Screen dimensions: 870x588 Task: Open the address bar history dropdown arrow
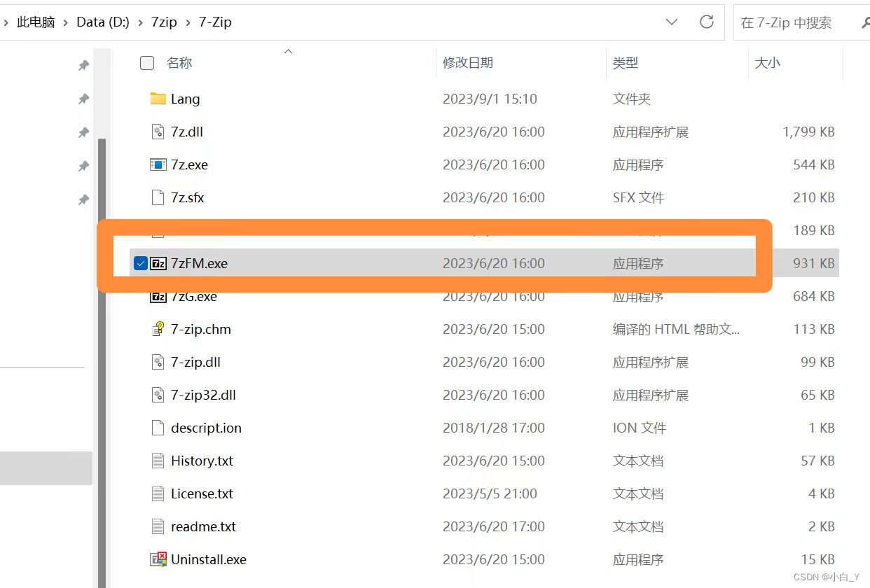pos(671,22)
